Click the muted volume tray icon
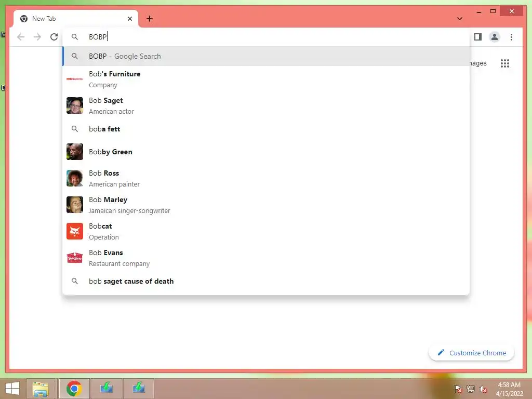The height and width of the screenshot is (399, 532). coord(483,389)
